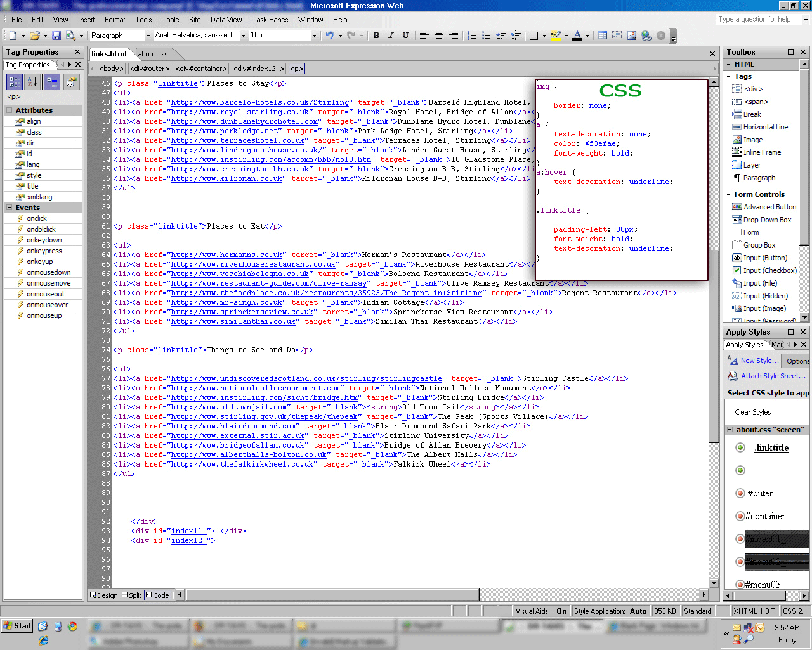
Task: Open the font size 10pt dropdown
Action: point(314,36)
